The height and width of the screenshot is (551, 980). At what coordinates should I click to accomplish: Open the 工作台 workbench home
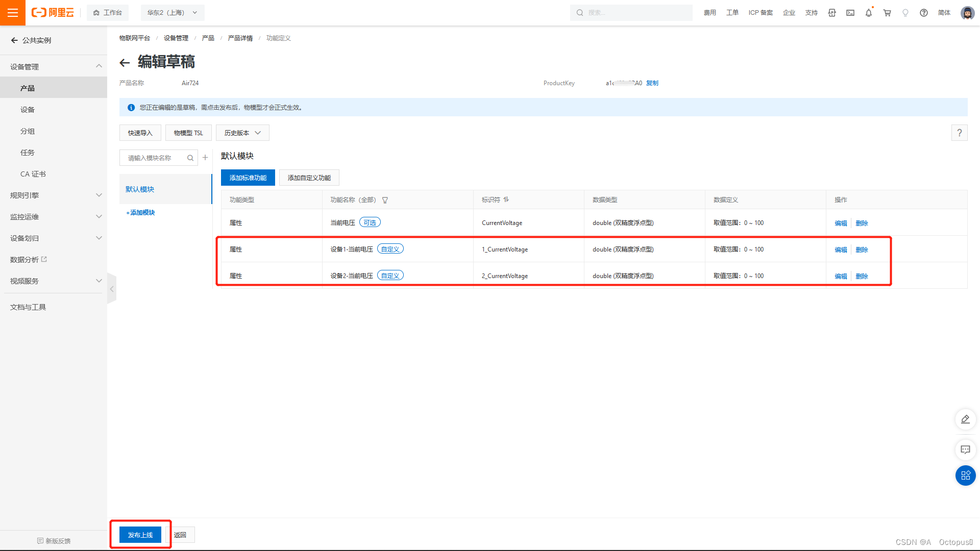tap(108, 13)
